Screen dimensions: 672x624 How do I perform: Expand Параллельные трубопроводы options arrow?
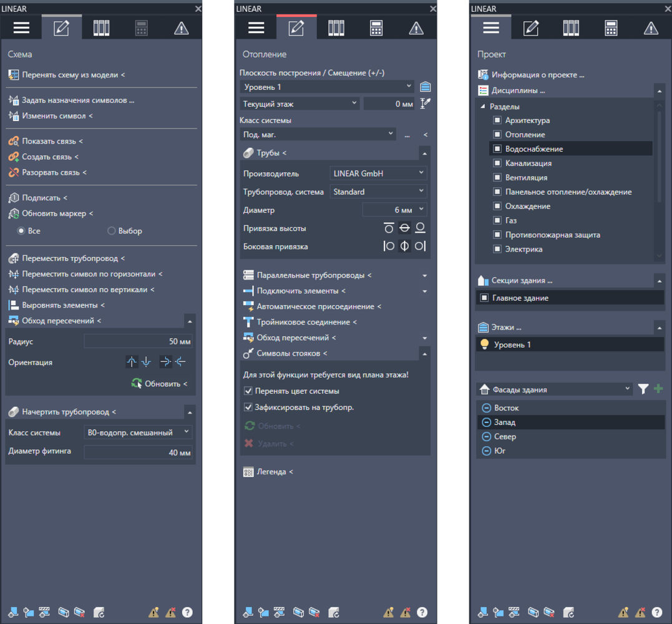tap(424, 276)
